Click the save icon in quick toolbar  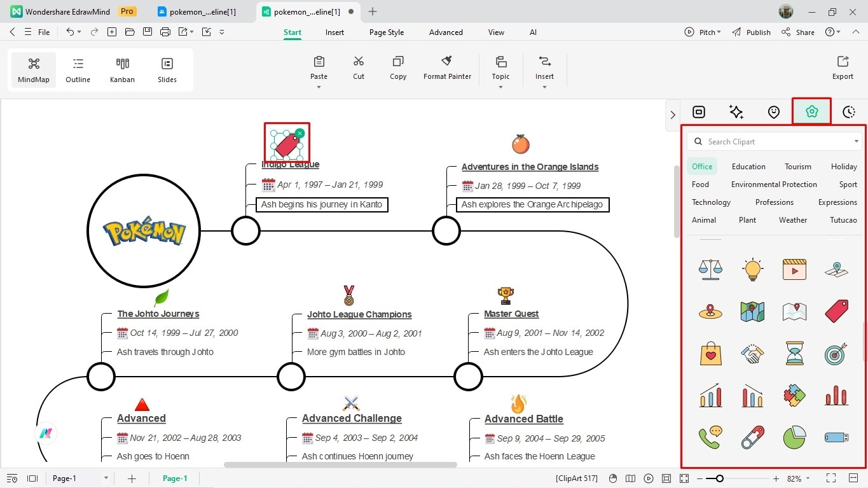click(x=148, y=32)
